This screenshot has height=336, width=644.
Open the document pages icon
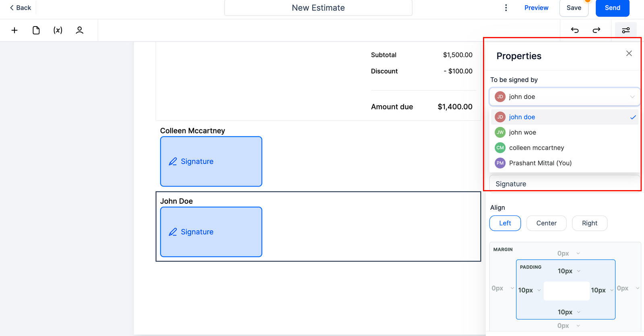(x=36, y=30)
